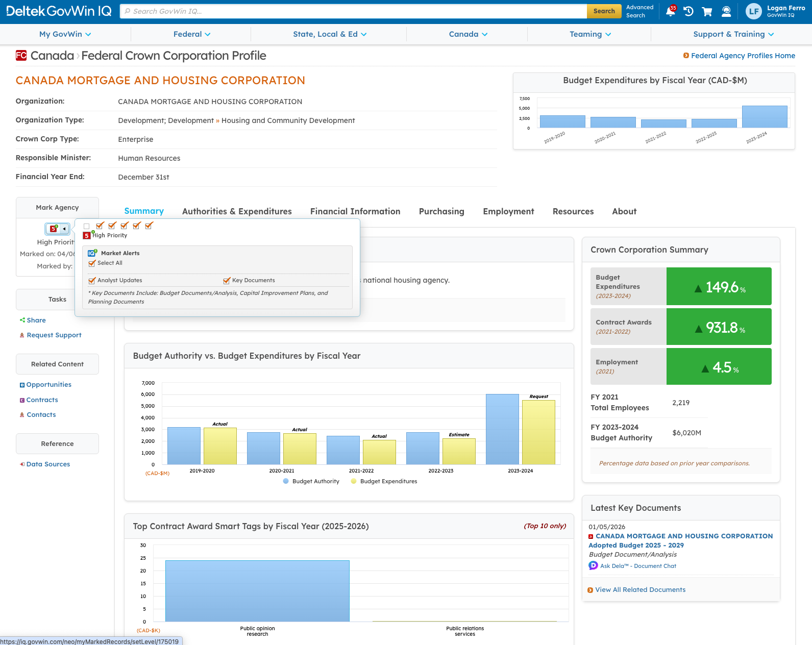Uncheck the Select All checkbox
The height and width of the screenshot is (645, 812).
[92, 263]
